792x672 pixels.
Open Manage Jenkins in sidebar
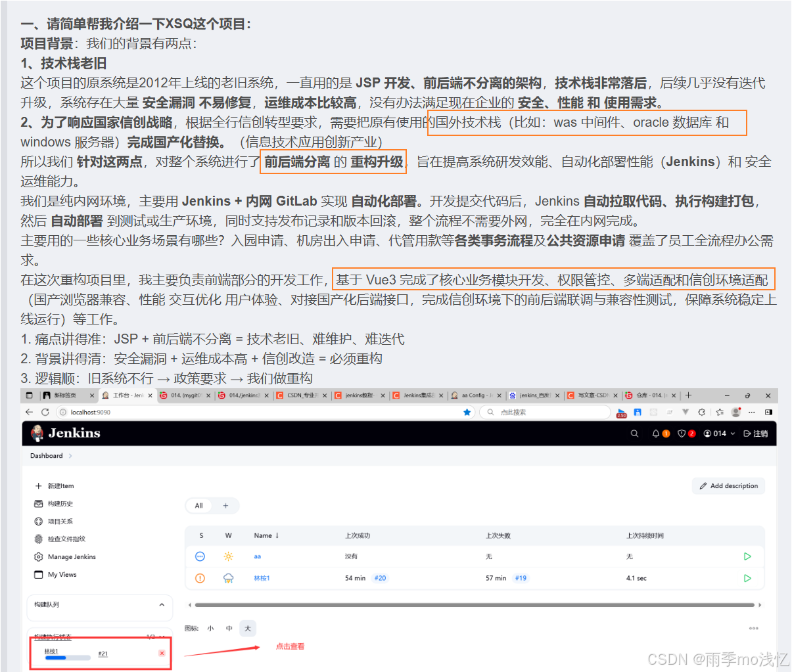(x=64, y=557)
